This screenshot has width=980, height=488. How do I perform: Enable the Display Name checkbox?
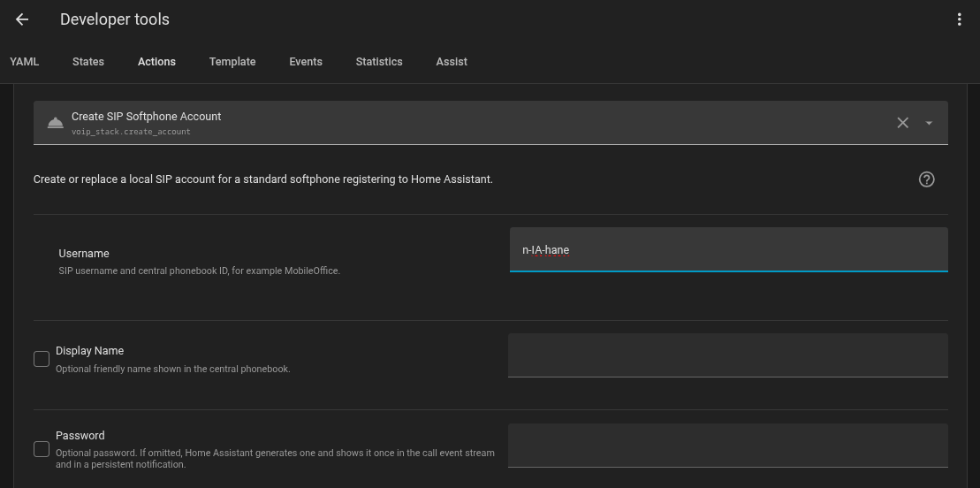click(x=42, y=359)
